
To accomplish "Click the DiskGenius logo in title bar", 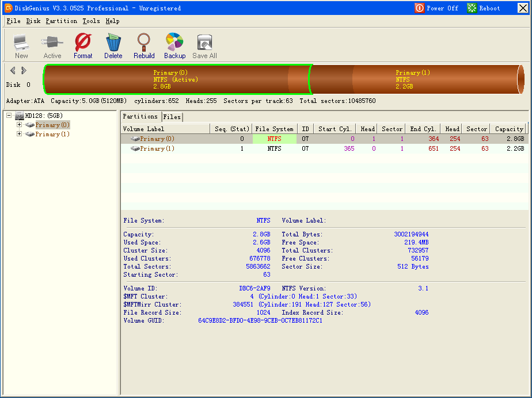I will point(9,8).
